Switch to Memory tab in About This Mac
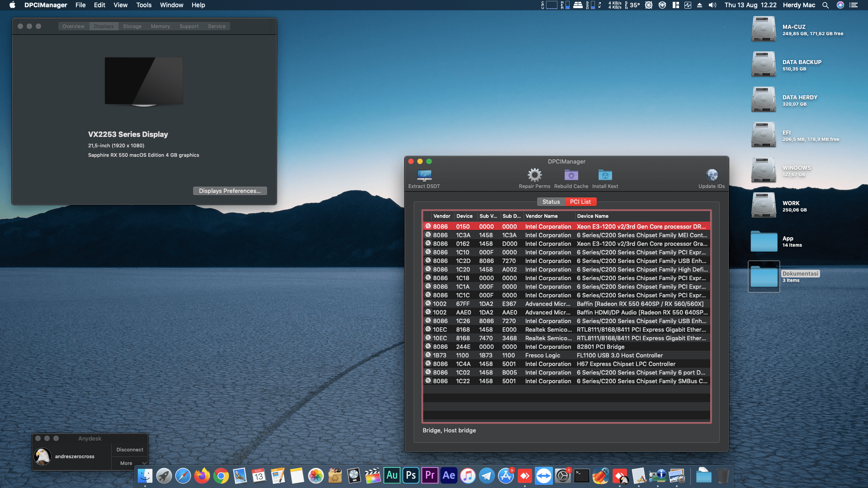This screenshot has height=488, width=868. coord(160,26)
